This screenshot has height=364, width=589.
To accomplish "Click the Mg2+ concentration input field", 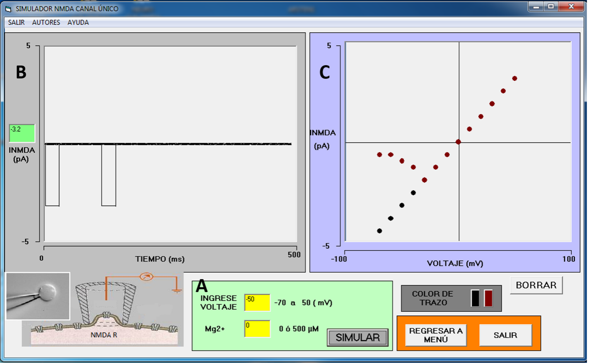I will tap(257, 329).
